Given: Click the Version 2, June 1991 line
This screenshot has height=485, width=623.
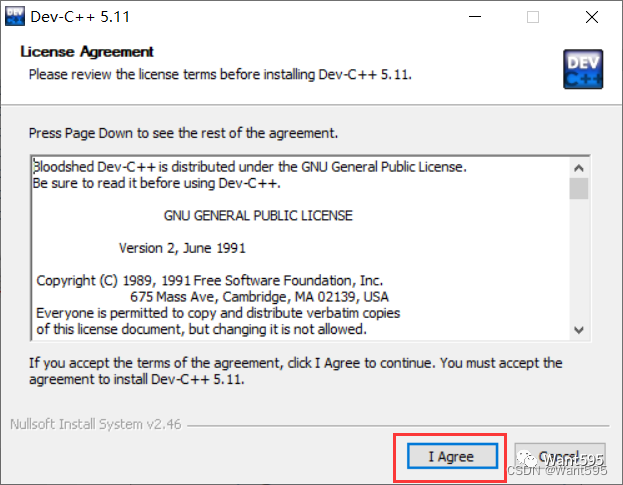Looking at the screenshot, I should point(182,248).
